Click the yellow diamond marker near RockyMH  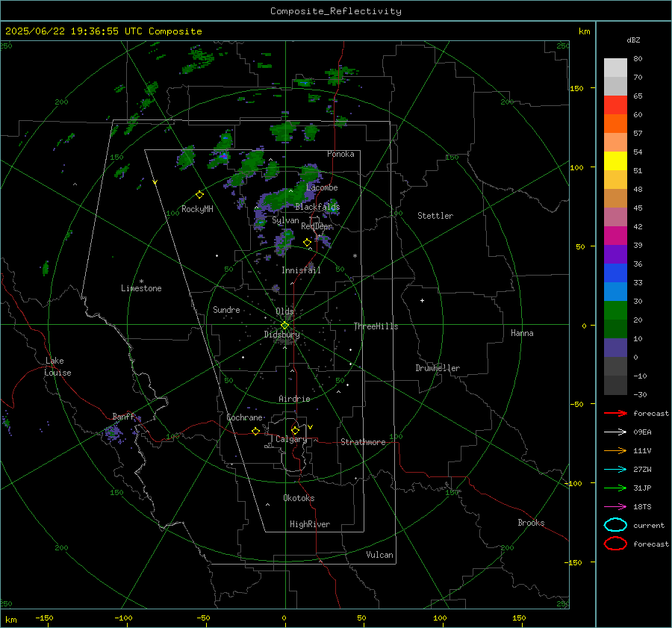(x=199, y=195)
